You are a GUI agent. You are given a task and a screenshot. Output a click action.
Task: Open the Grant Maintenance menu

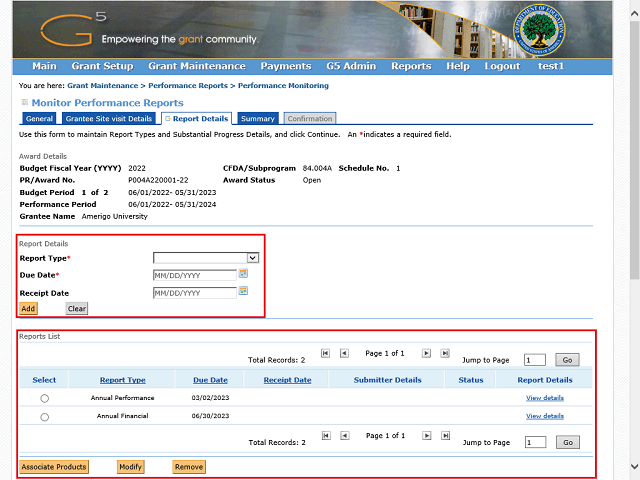tap(197, 66)
